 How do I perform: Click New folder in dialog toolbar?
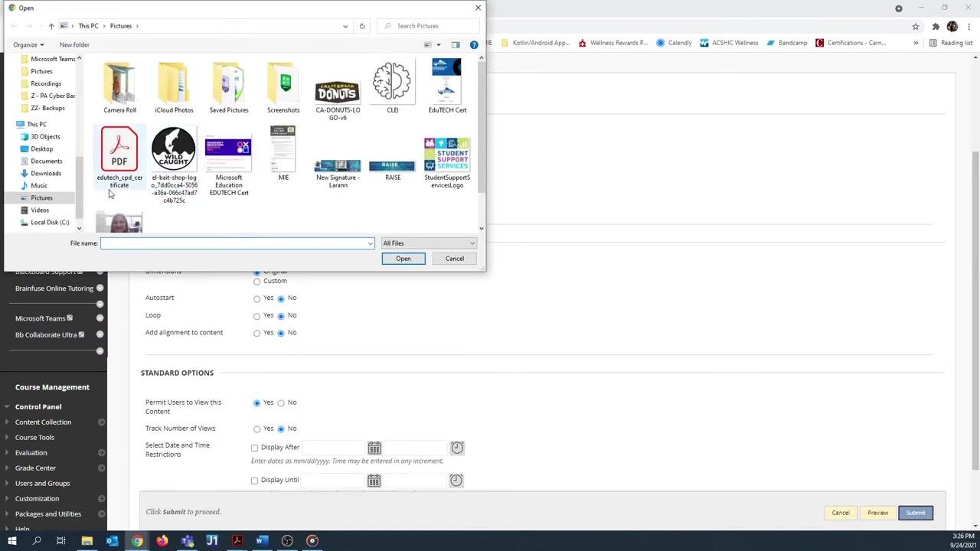pos(74,45)
